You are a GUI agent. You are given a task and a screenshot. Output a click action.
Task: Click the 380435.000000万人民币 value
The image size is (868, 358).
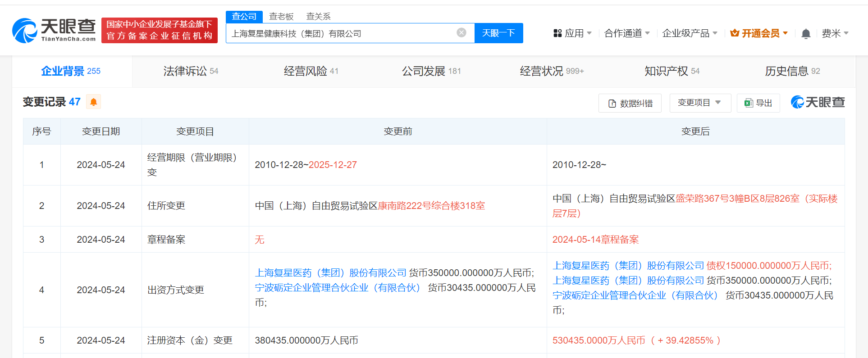[x=306, y=340]
